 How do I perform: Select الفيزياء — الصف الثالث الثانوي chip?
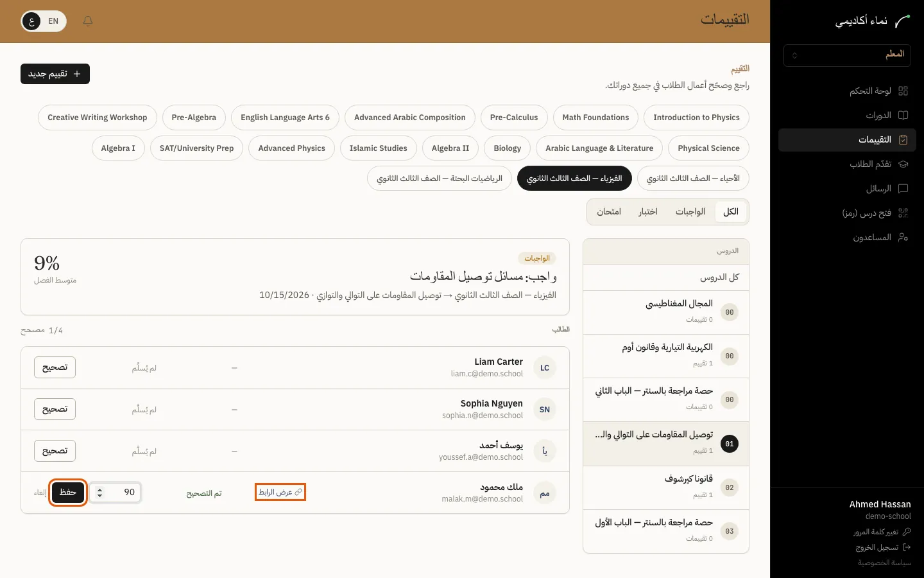click(x=574, y=179)
